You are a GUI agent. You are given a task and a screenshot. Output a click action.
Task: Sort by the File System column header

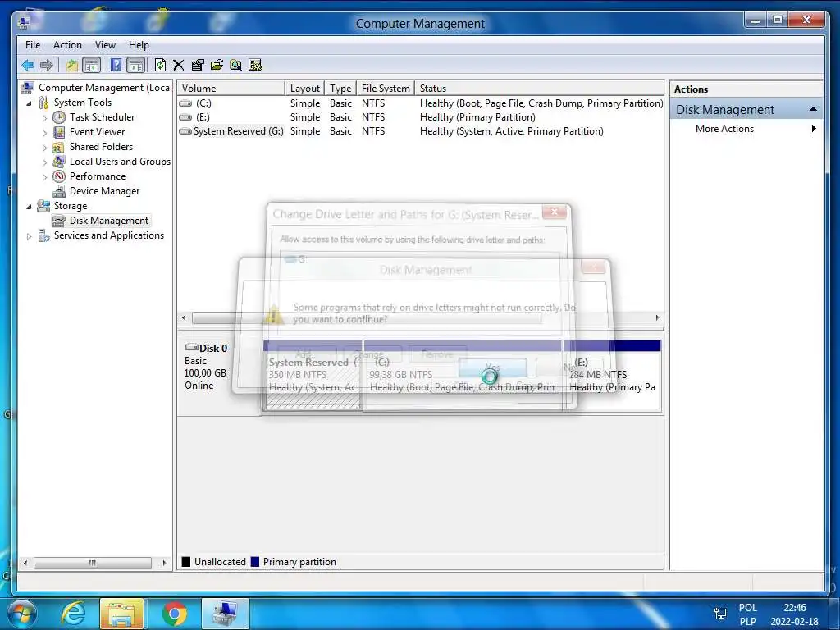coord(386,89)
